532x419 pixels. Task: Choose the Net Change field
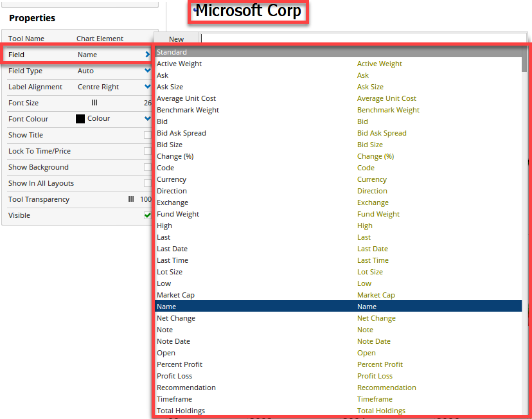click(x=338, y=318)
